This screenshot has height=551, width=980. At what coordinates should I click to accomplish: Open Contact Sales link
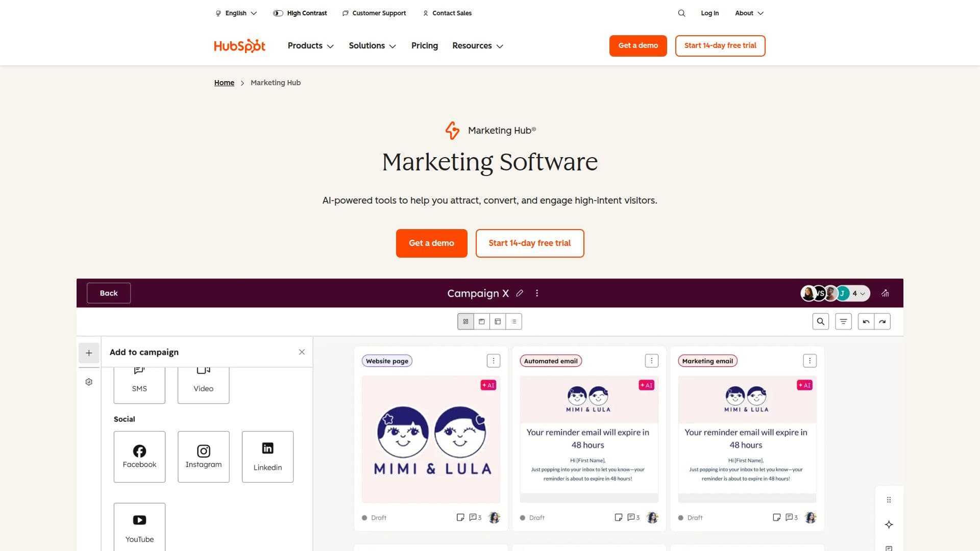tap(447, 13)
